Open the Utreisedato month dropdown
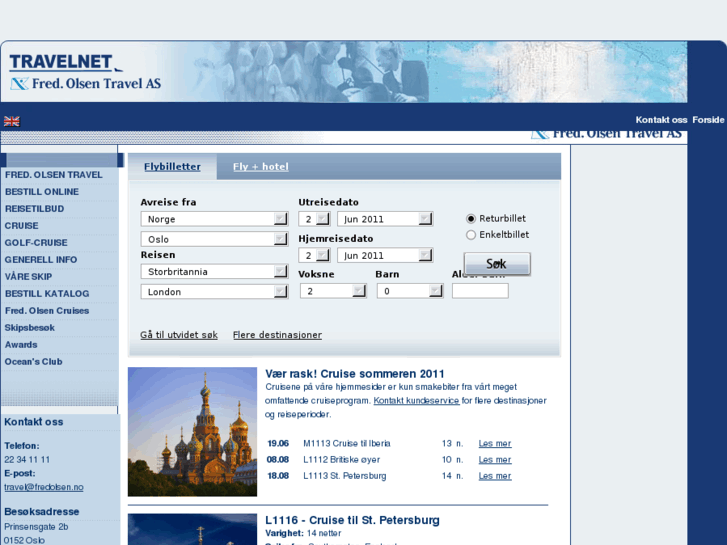The image size is (727, 545). tap(385, 219)
